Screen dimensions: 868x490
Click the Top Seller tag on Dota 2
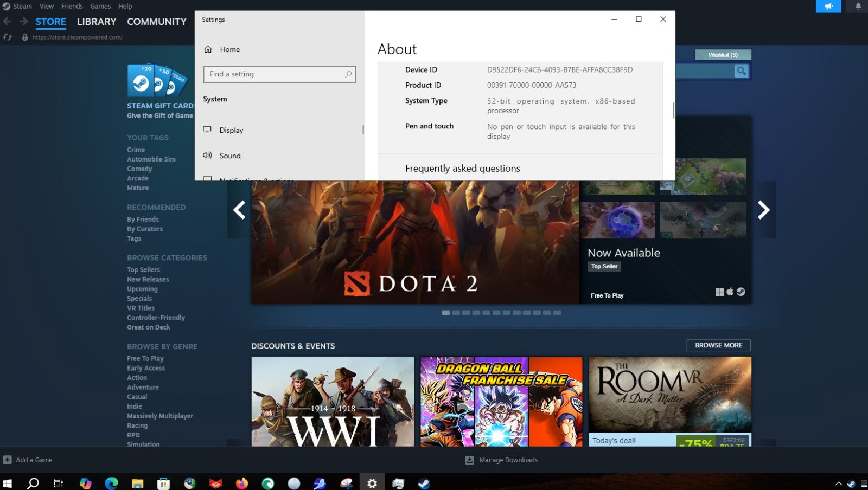pyautogui.click(x=604, y=267)
